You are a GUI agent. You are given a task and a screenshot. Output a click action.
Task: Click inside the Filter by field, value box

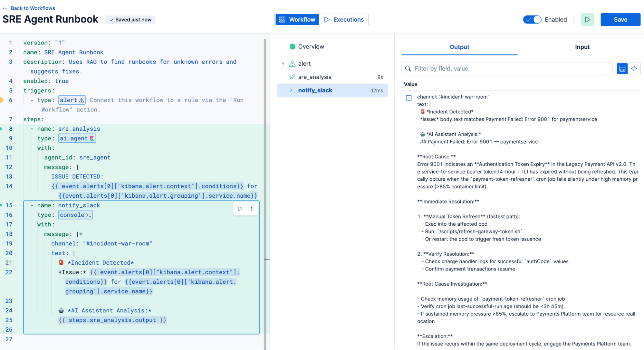(x=506, y=69)
